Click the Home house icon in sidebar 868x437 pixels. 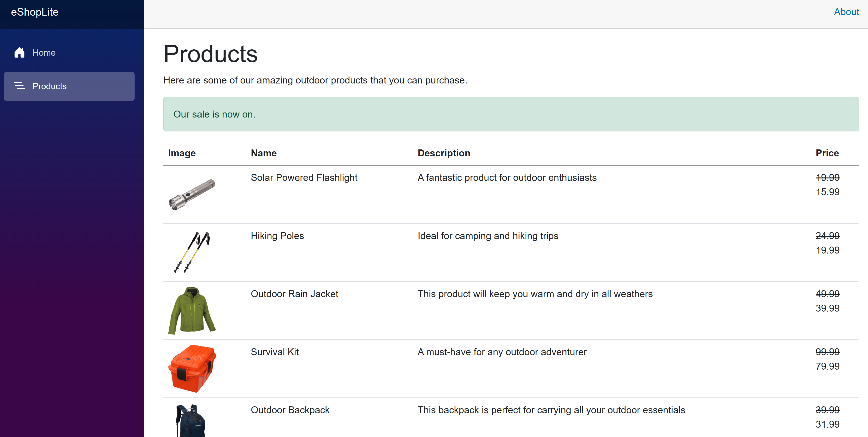coord(19,53)
